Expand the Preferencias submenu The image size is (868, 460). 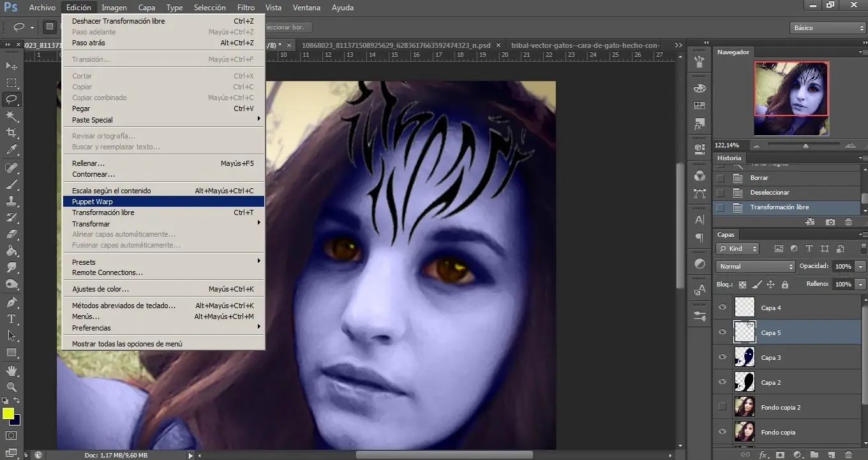(x=163, y=328)
